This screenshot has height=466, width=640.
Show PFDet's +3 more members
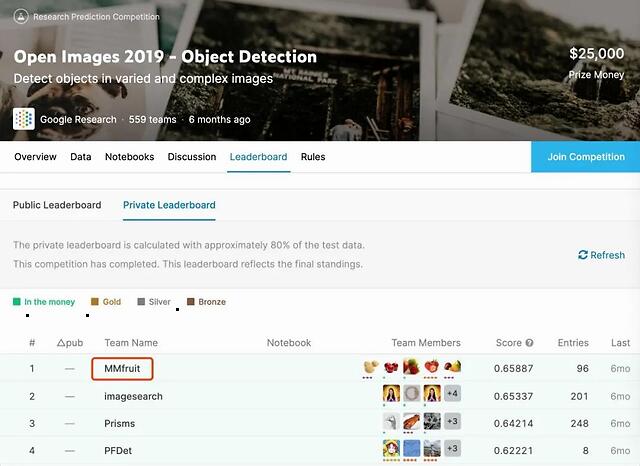coord(452,448)
